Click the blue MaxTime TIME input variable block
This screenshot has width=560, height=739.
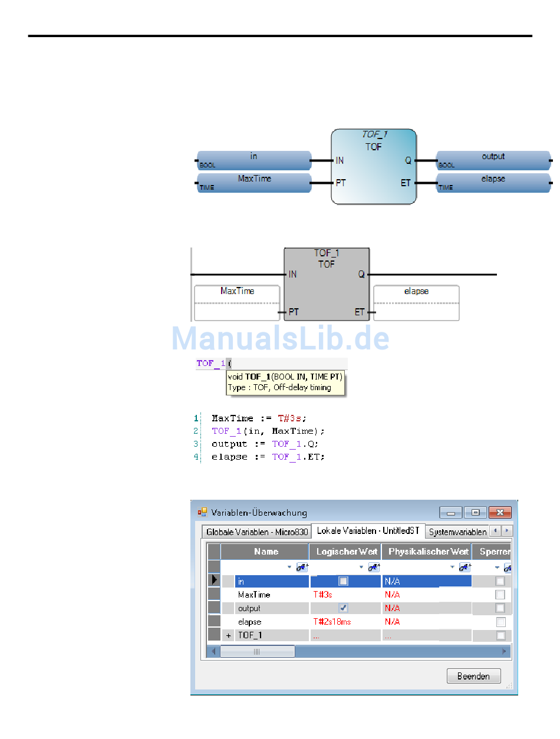pyautogui.click(x=253, y=183)
